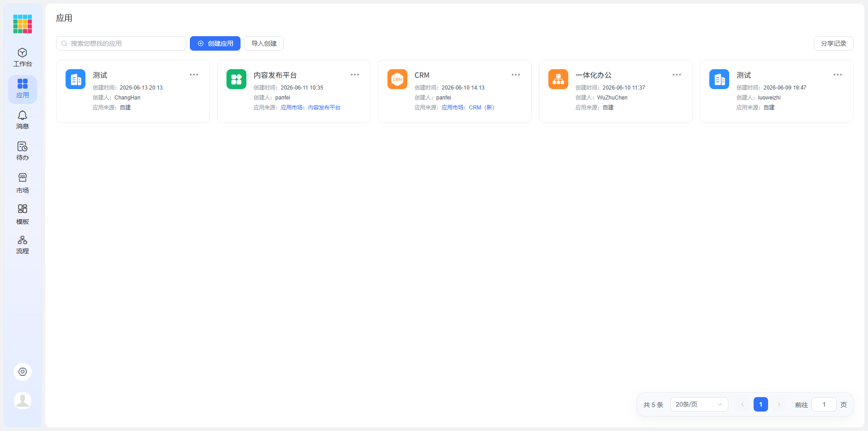Click the 共 5 条 total count text
This screenshot has width=868, height=431.
coord(653,405)
